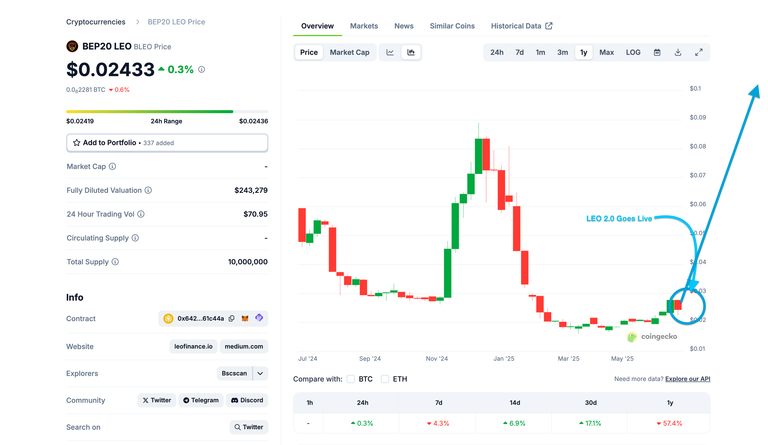Open medium.com website link
The image size is (768, 445).
[x=244, y=346]
